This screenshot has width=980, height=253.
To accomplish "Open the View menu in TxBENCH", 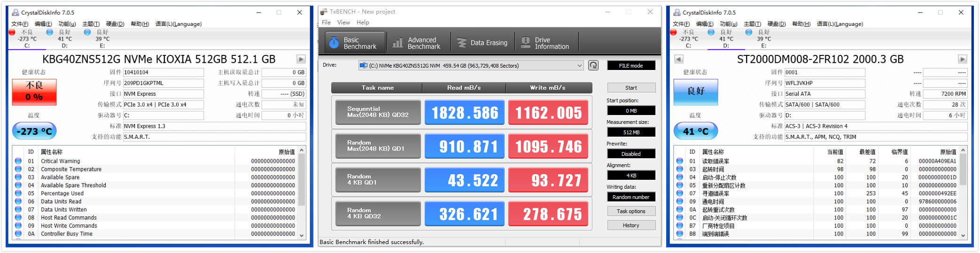I will 343,23.
